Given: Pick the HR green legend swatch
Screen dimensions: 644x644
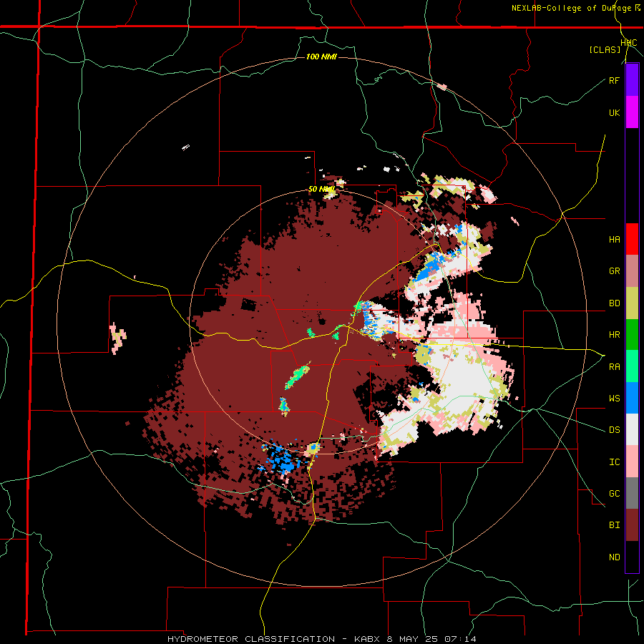Looking at the screenshot, I should point(632,334).
